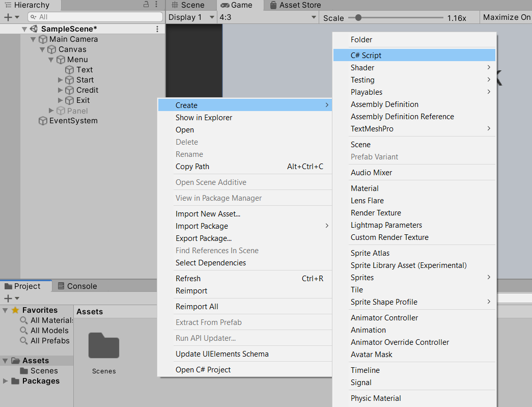
Task: Open SampleScene kebab options menu
Action: tap(157, 29)
